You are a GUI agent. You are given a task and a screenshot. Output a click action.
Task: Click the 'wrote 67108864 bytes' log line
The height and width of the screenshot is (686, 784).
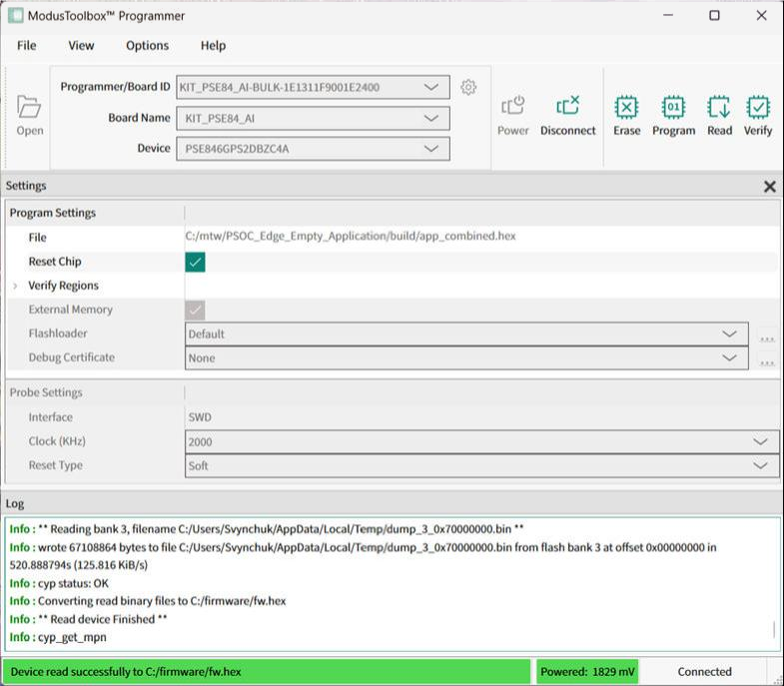363,556
